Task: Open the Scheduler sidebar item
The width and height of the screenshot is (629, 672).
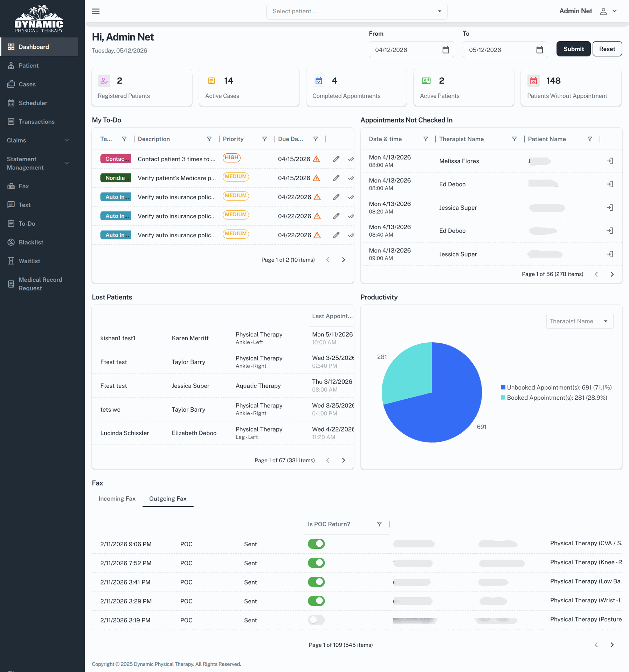Action: pyautogui.click(x=39, y=103)
